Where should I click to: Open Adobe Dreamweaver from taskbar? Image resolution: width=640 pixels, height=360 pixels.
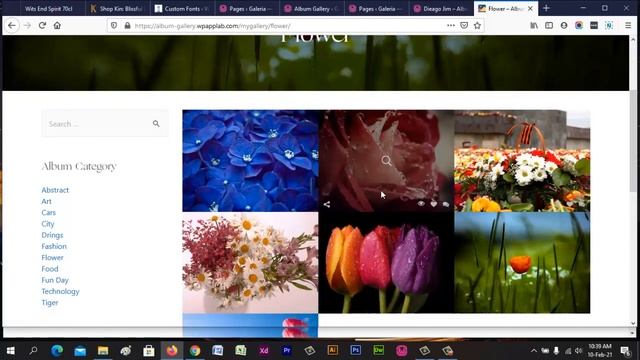pyautogui.click(x=378, y=350)
